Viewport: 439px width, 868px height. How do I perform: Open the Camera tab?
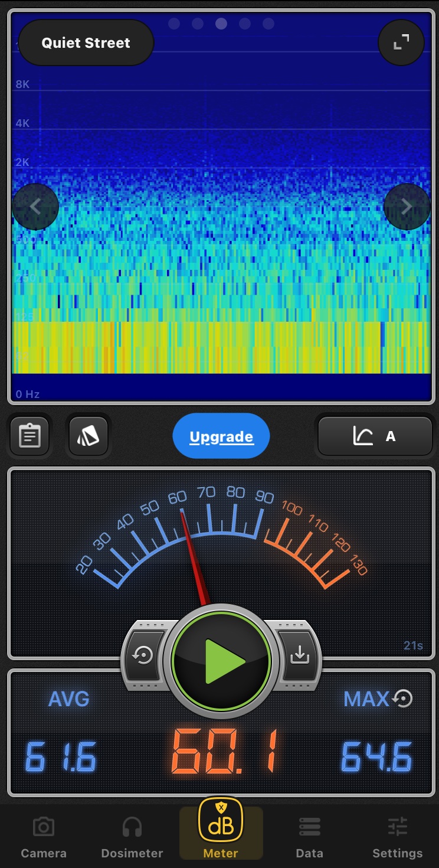coord(44,837)
